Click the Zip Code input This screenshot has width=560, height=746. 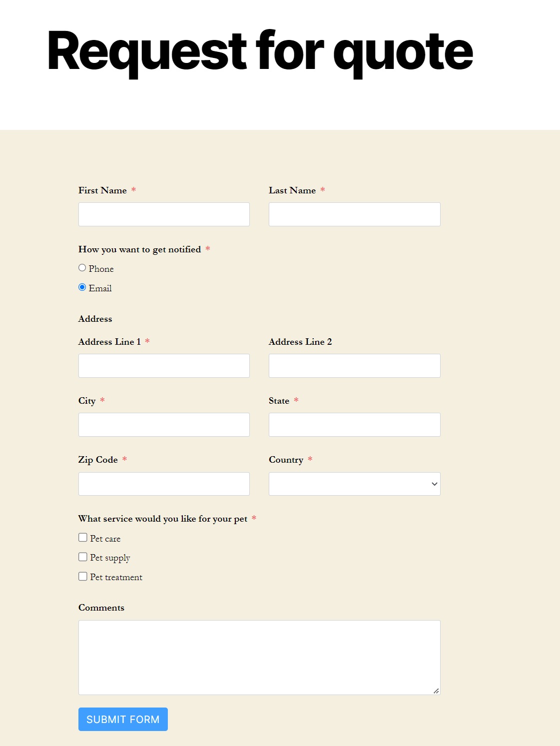(164, 484)
